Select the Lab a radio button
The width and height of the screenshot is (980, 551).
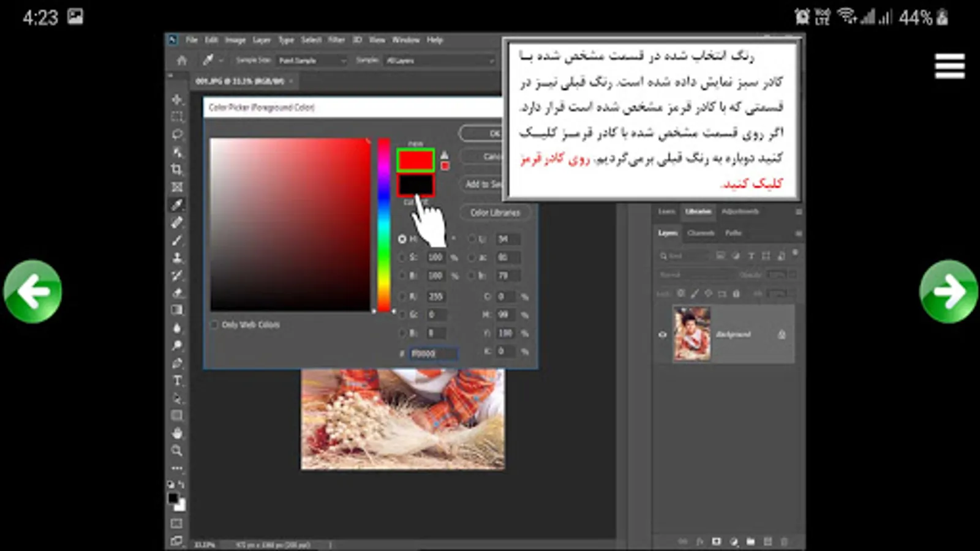[x=472, y=258]
